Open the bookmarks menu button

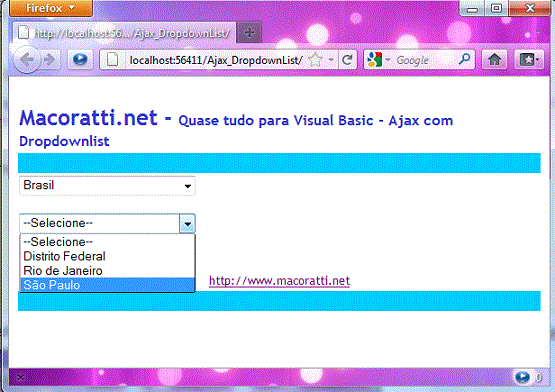529,59
